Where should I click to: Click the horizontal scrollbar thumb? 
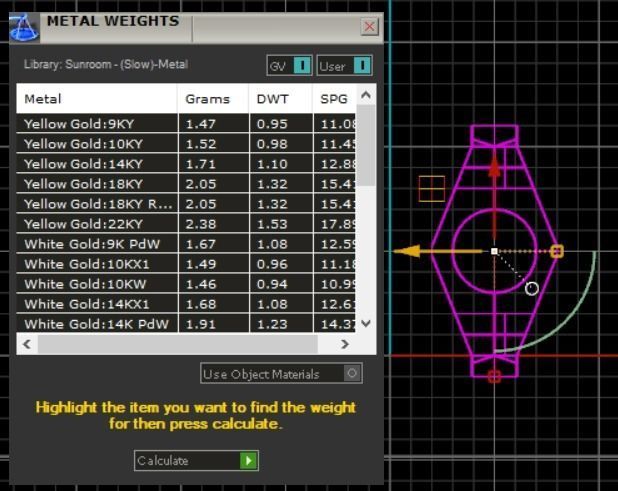click(x=178, y=344)
